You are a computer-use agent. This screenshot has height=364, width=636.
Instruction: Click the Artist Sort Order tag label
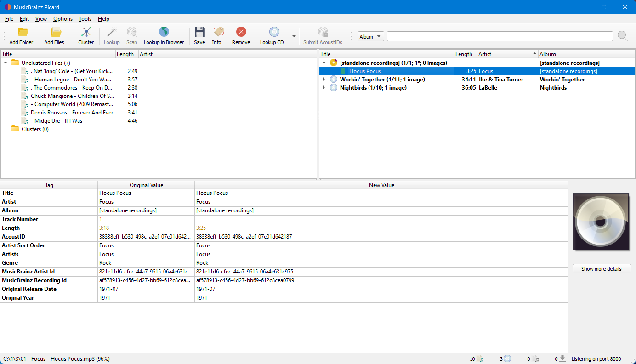point(23,245)
